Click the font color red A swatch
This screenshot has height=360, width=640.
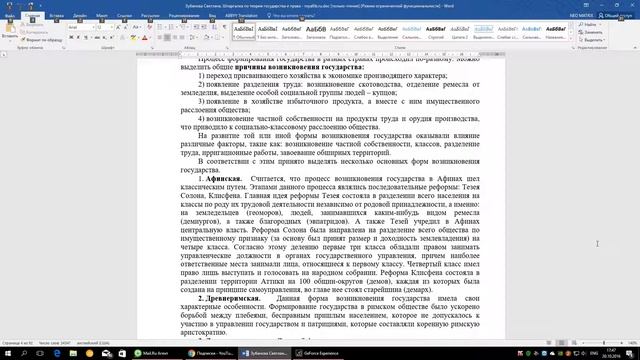144,38
